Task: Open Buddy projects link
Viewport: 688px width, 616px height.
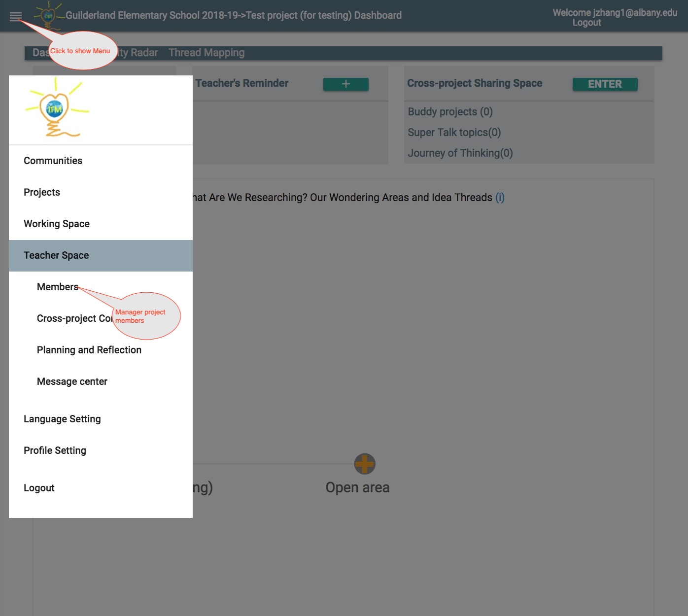Action: click(x=449, y=112)
